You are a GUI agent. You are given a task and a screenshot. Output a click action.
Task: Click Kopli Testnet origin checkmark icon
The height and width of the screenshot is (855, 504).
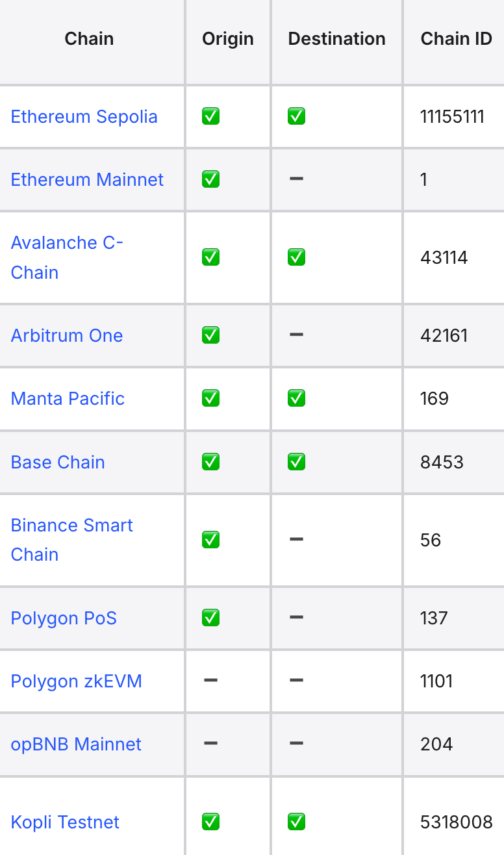coord(210,821)
